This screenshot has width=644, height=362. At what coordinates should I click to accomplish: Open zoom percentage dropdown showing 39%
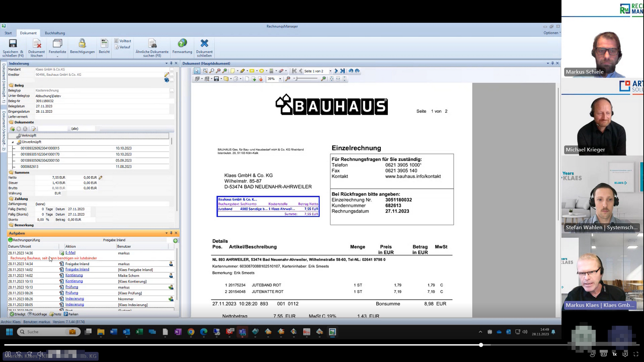coord(280,79)
